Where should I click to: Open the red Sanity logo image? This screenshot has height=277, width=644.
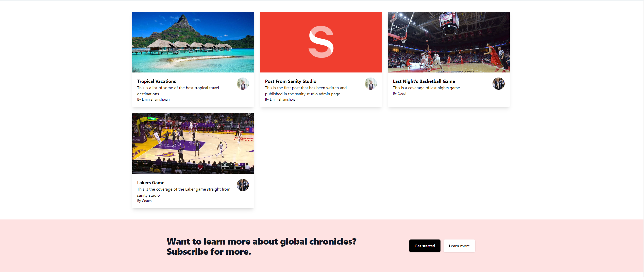coord(321,42)
